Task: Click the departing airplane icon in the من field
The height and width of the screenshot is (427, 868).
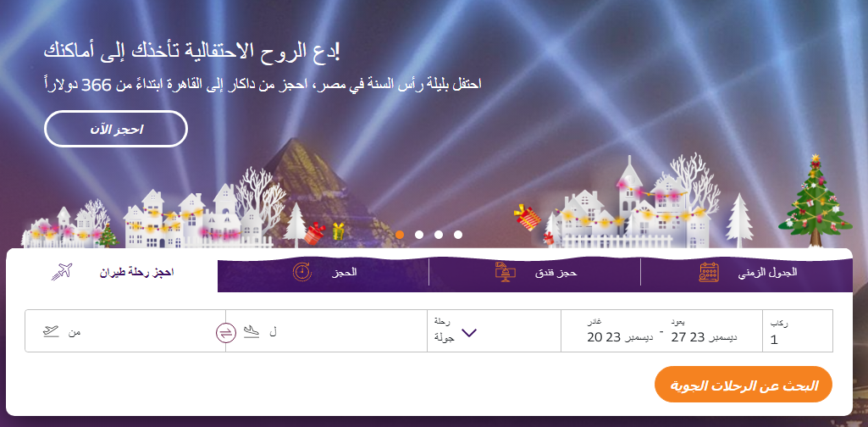Action: coord(51,332)
